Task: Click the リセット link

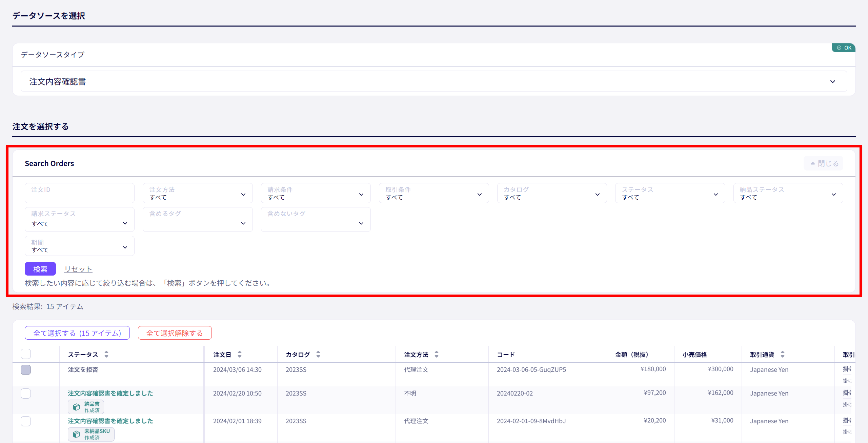Action: [78, 269]
